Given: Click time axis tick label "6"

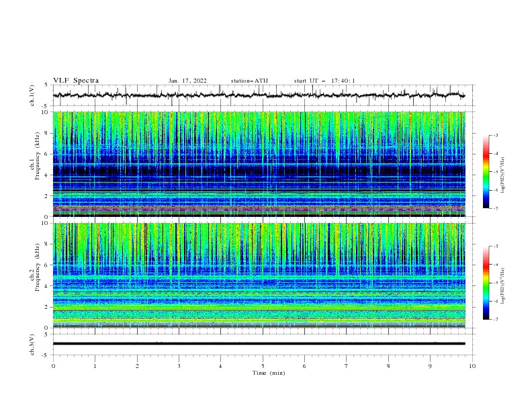Looking at the screenshot, I should pyautogui.click(x=304, y=366).
